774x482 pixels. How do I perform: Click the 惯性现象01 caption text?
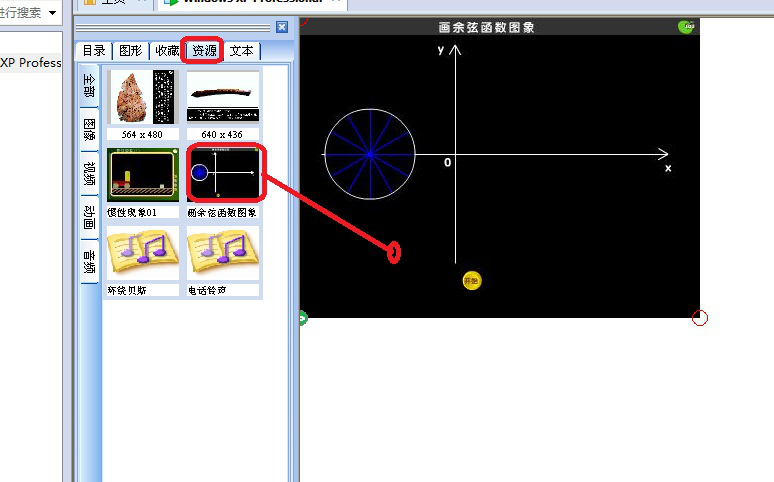[x=132, y=212]
